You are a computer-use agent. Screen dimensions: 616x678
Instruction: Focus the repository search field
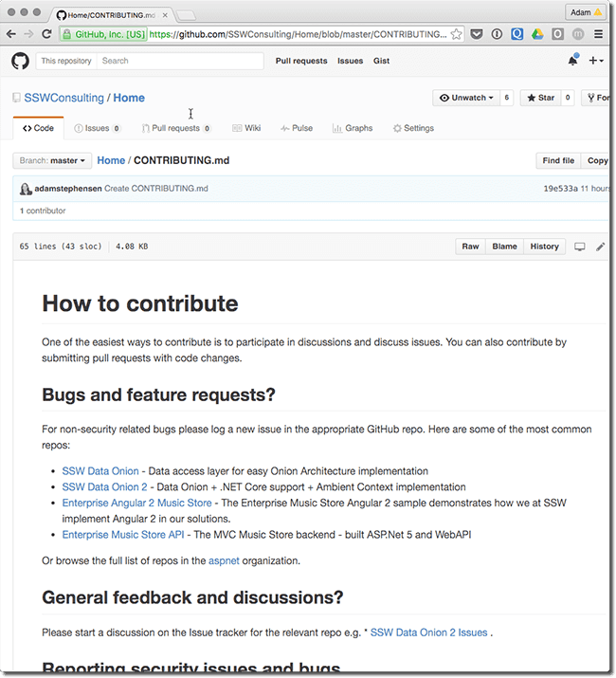[180, 61]
